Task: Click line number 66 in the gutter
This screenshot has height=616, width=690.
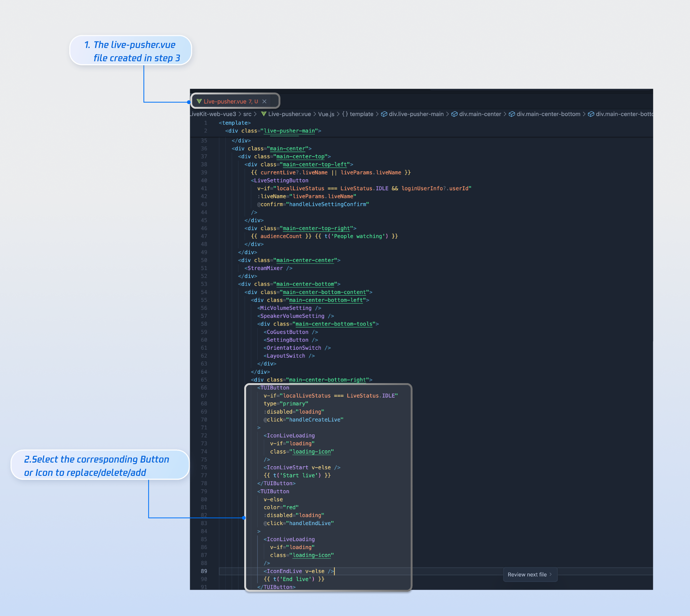Action: pos(204,387)
